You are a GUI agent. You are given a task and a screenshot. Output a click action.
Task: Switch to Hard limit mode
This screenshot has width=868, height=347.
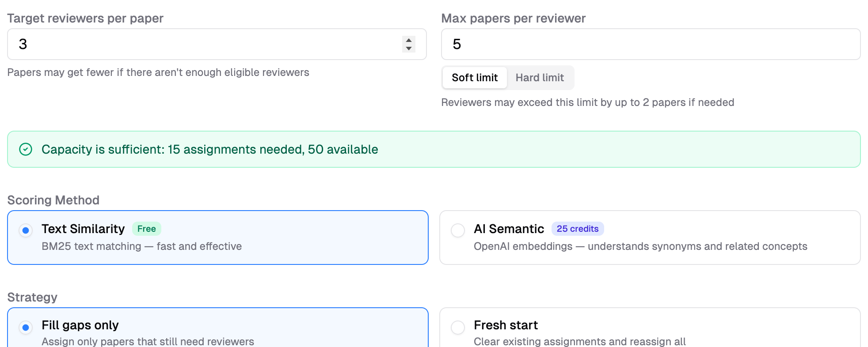(x=540, y=78)
